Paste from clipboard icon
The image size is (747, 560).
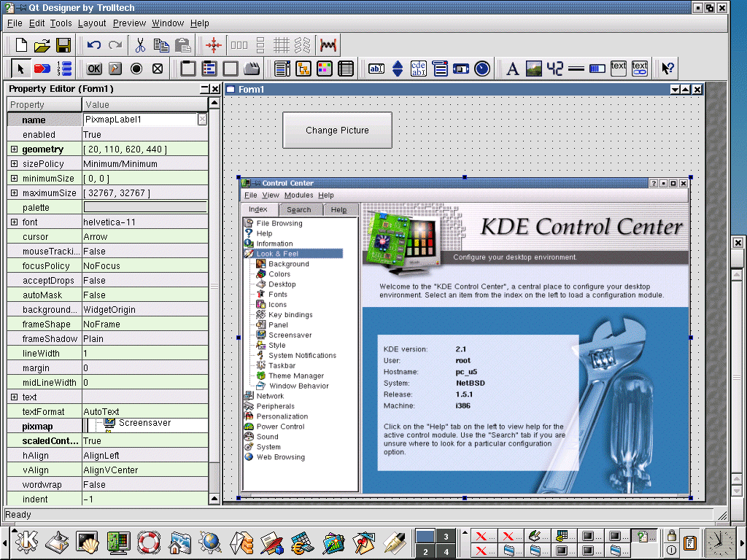coord(182,45)
